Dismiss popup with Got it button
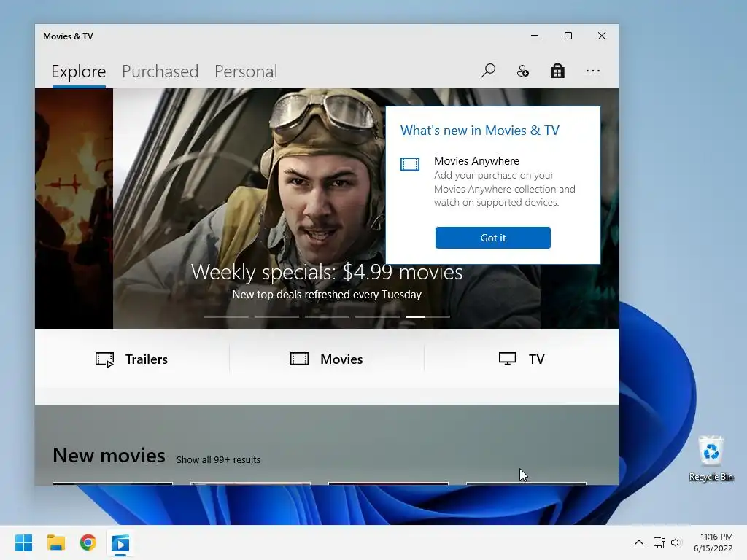Screen dimensions: 747x560 click(492, 238)
